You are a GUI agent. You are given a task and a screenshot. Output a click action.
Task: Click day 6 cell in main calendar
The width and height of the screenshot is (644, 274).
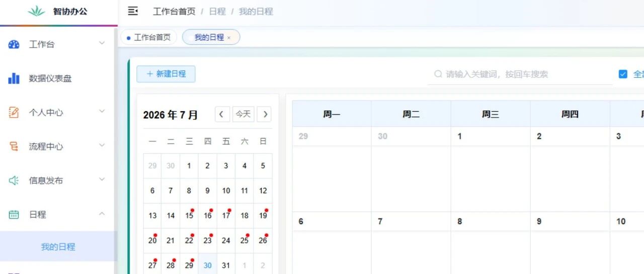pos(332,243)
